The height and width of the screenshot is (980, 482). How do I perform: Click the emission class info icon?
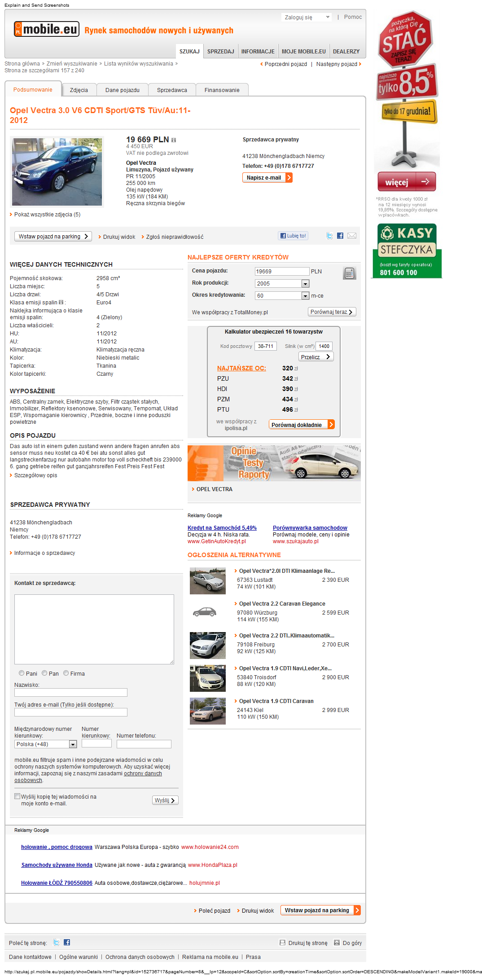pyautogui.click(x=61, y=302)
